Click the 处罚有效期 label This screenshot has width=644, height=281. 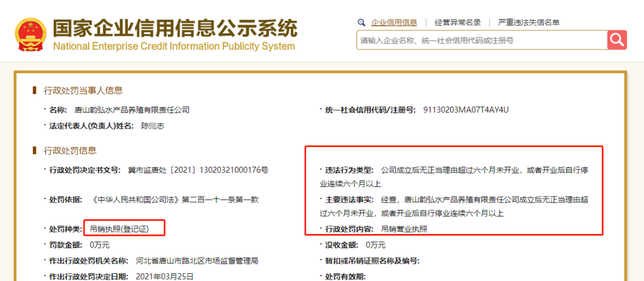point(345,276)
